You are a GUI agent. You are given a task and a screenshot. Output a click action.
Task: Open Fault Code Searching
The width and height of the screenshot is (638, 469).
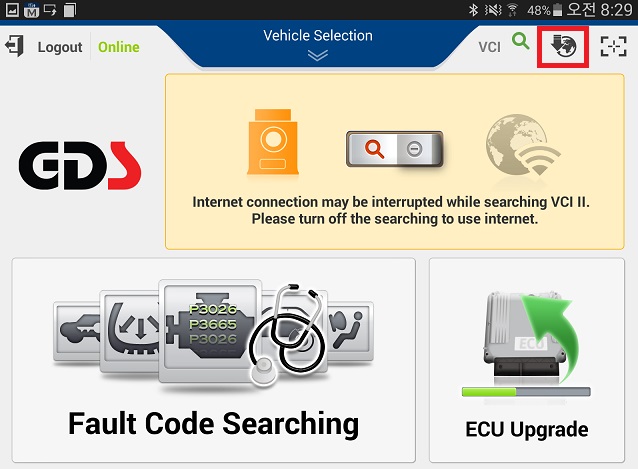click(214, 360)
